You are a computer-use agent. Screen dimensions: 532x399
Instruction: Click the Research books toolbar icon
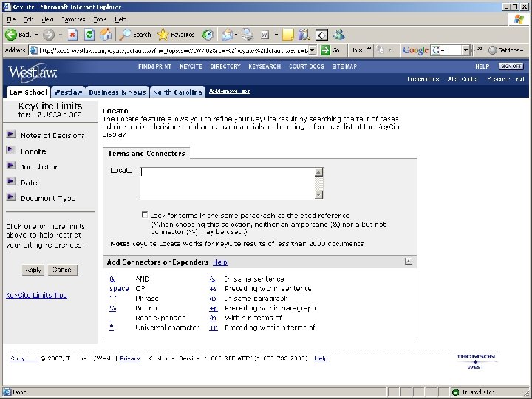pos(304,34)
